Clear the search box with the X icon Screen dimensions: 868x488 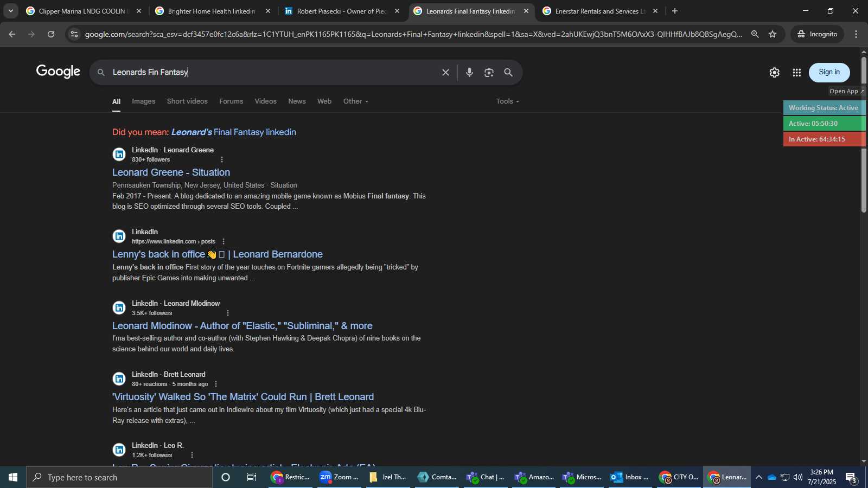[445, 72]
